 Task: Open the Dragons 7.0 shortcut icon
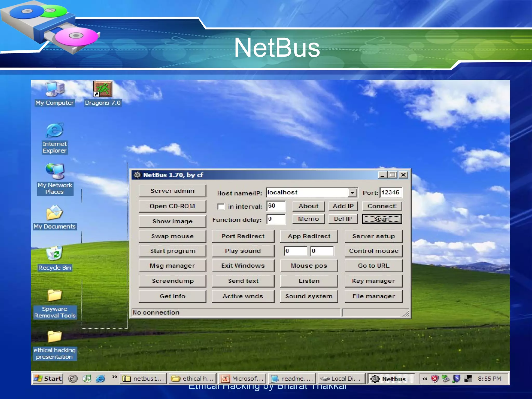(x=103, y=90)
